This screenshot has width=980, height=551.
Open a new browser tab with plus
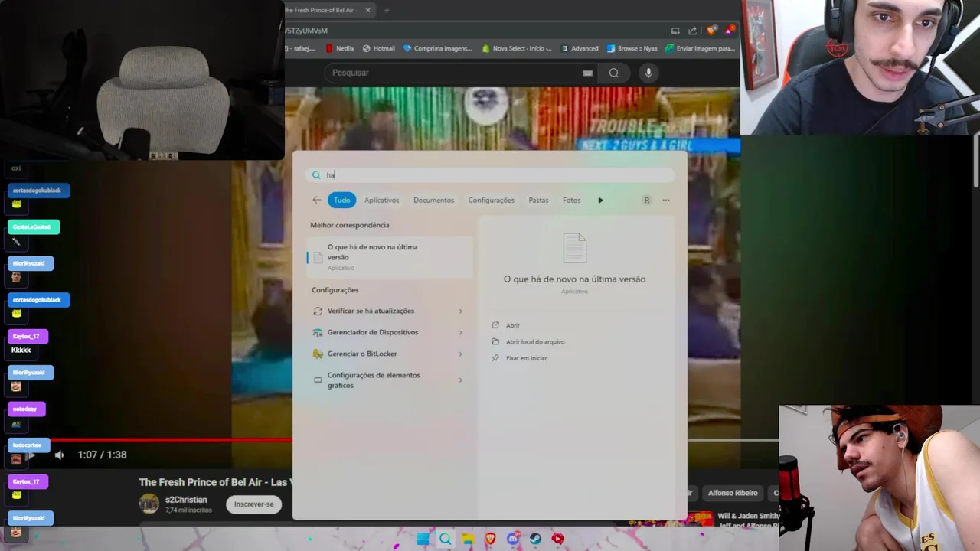(x=387, y=10)
